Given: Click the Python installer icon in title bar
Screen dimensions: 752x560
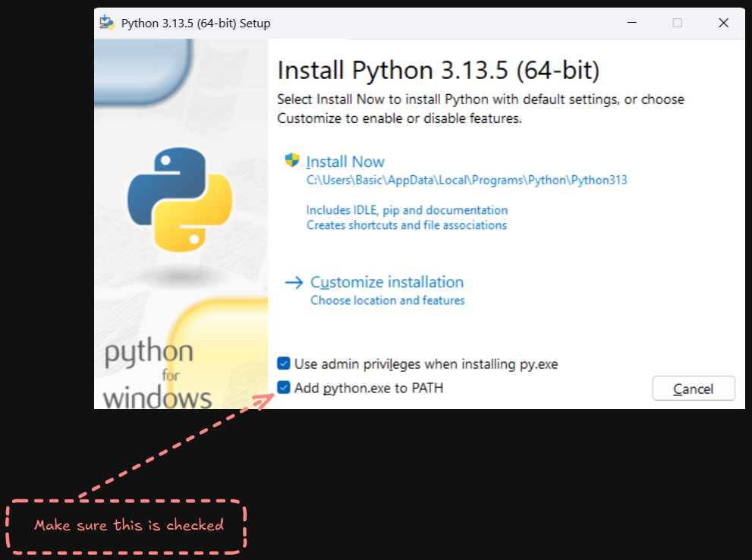Looking at the screenshot, I should tap(107, 23).
